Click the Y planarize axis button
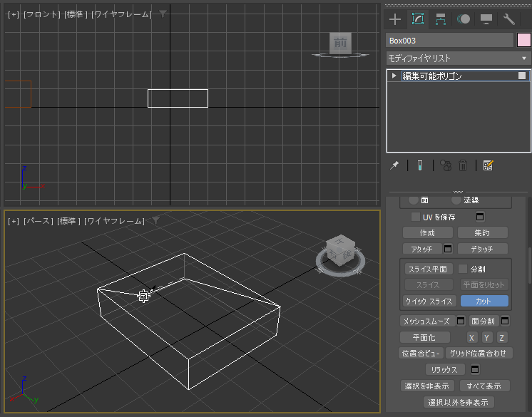This screenshot has width=532, height=417. click(487, 338)
